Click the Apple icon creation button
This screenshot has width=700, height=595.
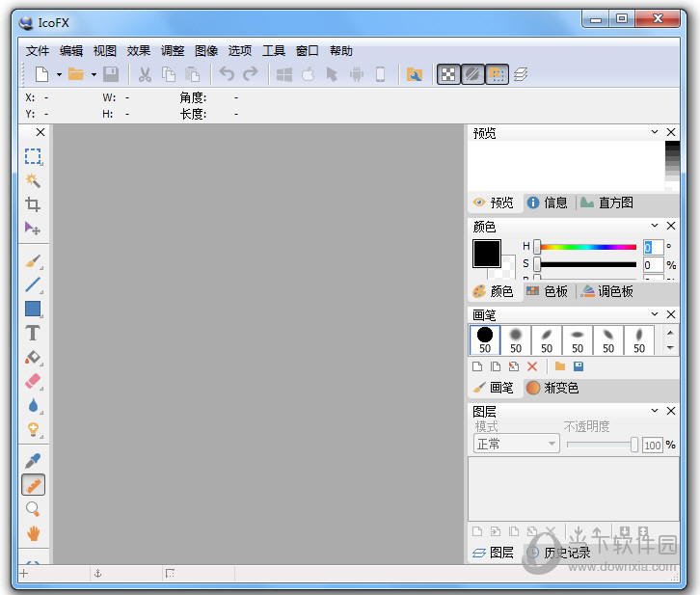tap(309, 74)
